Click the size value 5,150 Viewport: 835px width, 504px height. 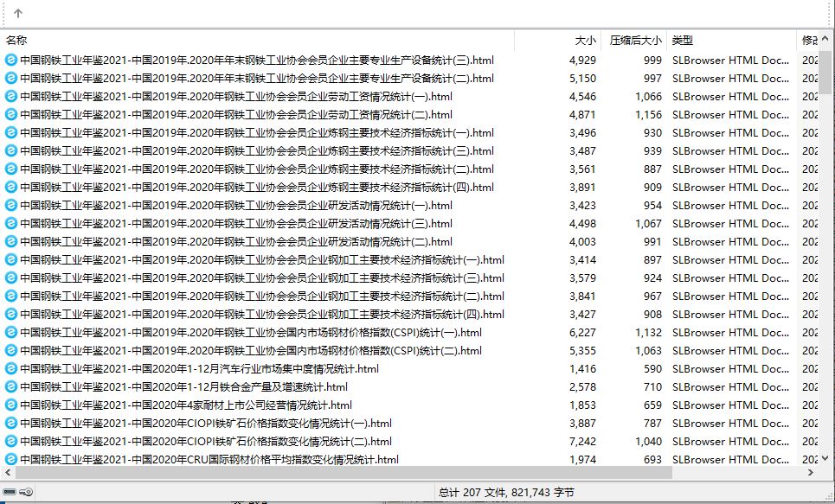click(582, 78)
